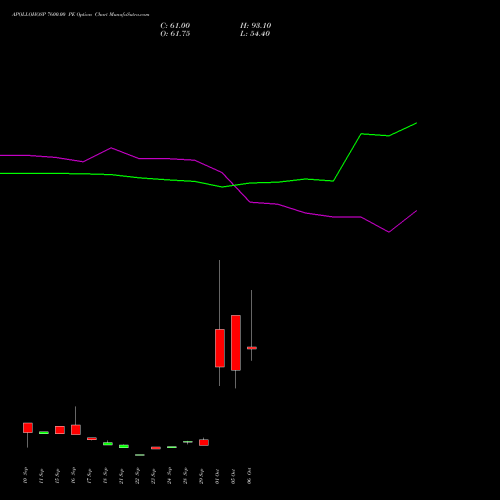Viewport: 500px width, 500px height.
Task: Click the high price value H: 93.10
Action: pyautogui.click(x=256, y=26)
